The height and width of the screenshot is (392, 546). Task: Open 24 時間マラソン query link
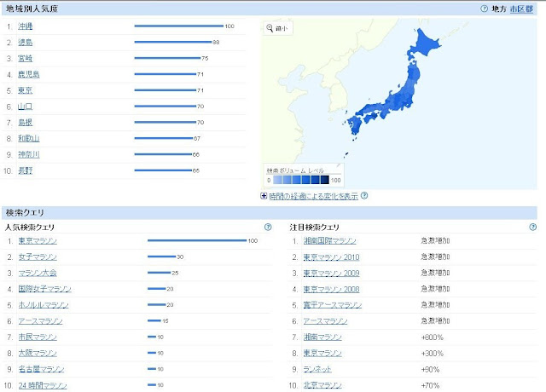(x=43, y=385)
